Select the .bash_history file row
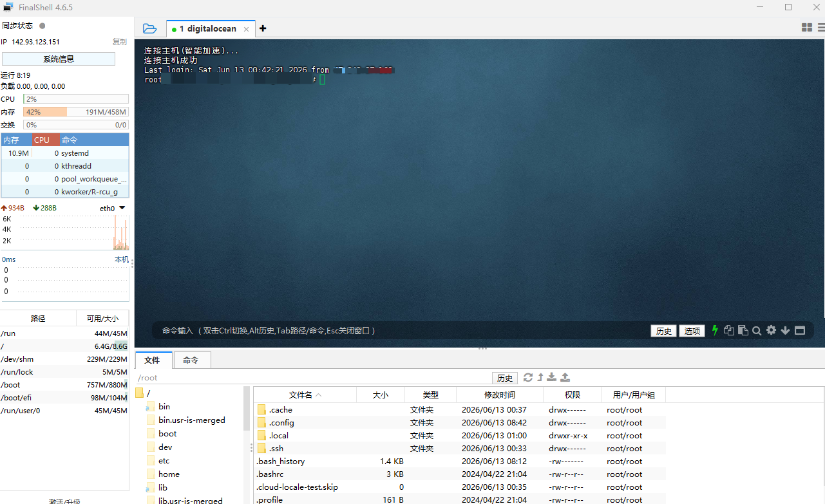825x504 pixels. coord(460,461)
